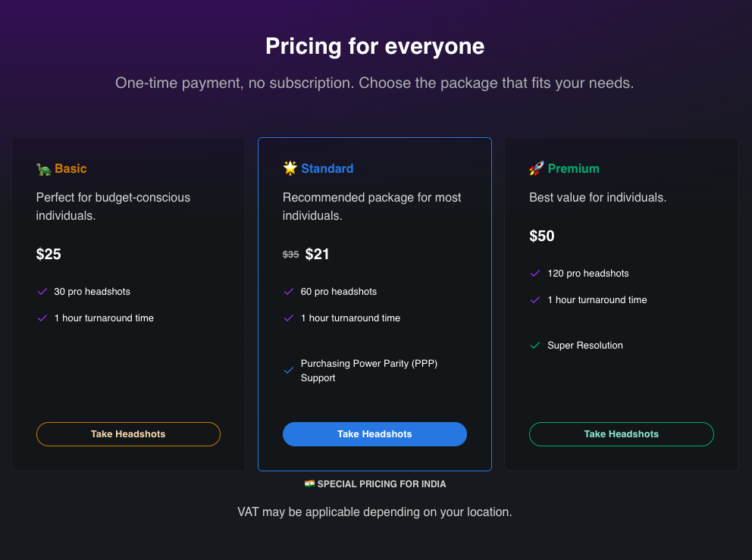Image resolution: width=752 pixels, height=560 pixels.
Task: Click the $21 discounted Standard price
Action: click(317, 254)
